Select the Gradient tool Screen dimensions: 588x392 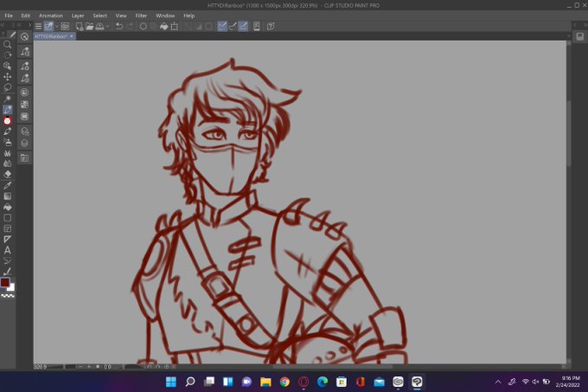point(7,196)
